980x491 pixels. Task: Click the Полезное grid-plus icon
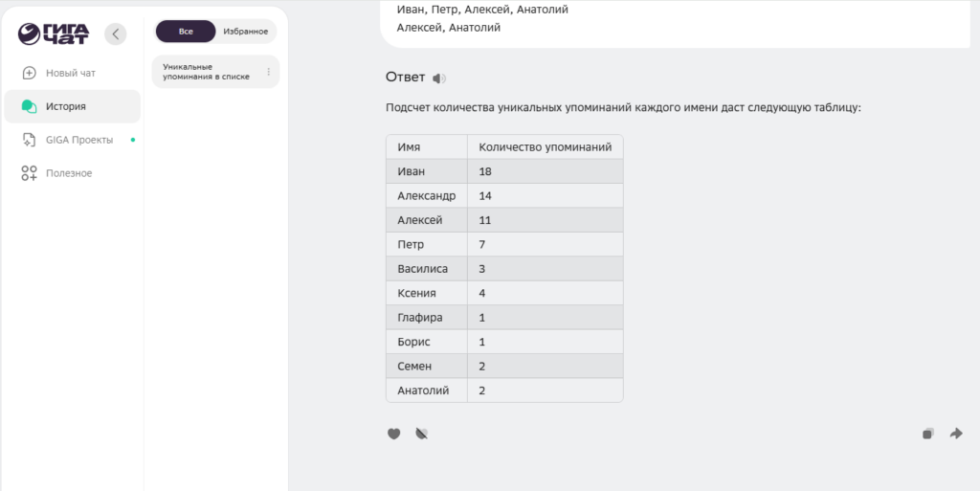29,173
